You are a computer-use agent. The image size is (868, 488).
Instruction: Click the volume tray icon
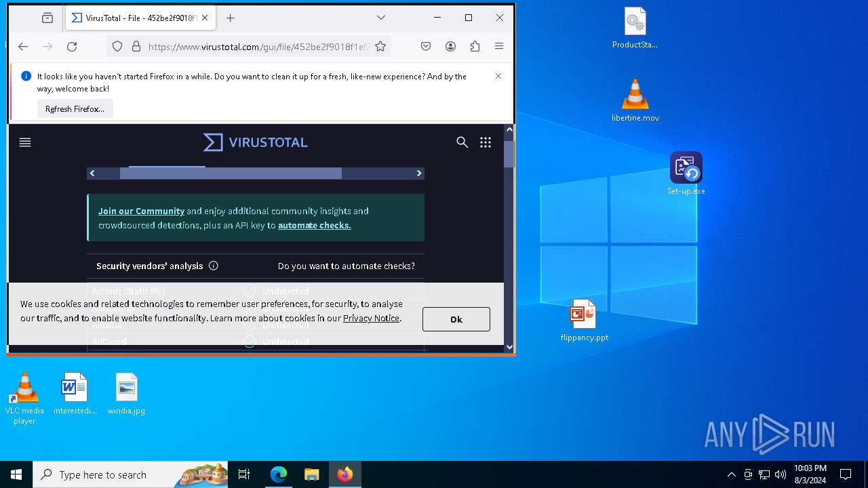tap(781, 474)
